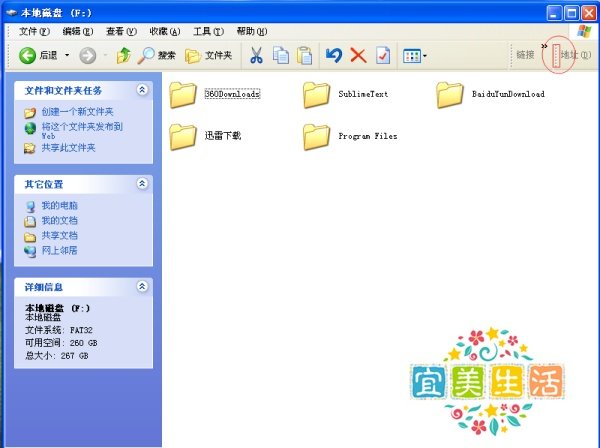Click the My Computer sidebar icon
This screenshot has width=600, height=448.
(30, 207)
